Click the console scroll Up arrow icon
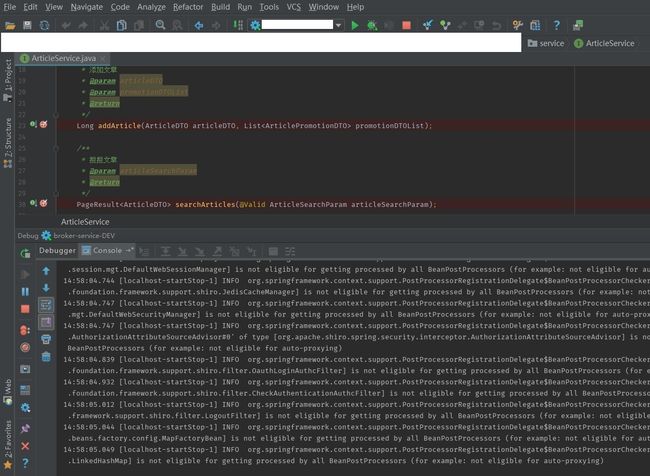Image resolution: width=650 pixels, height=476 pixels. coord(46,271)
